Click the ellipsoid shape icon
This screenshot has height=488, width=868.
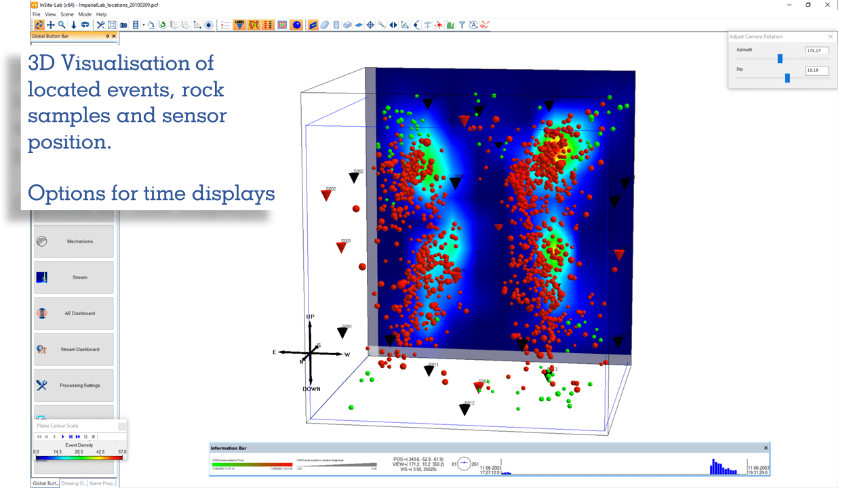(x=325, y=25)
